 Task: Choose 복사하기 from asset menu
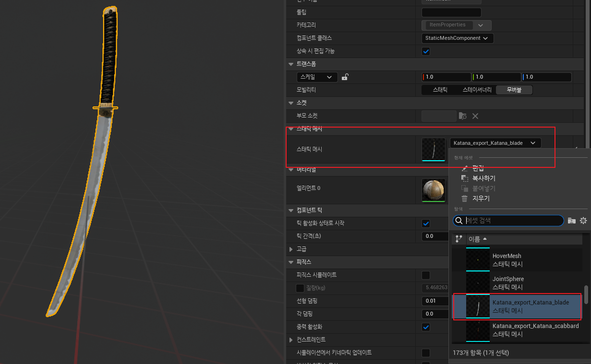tap(484, 178)
